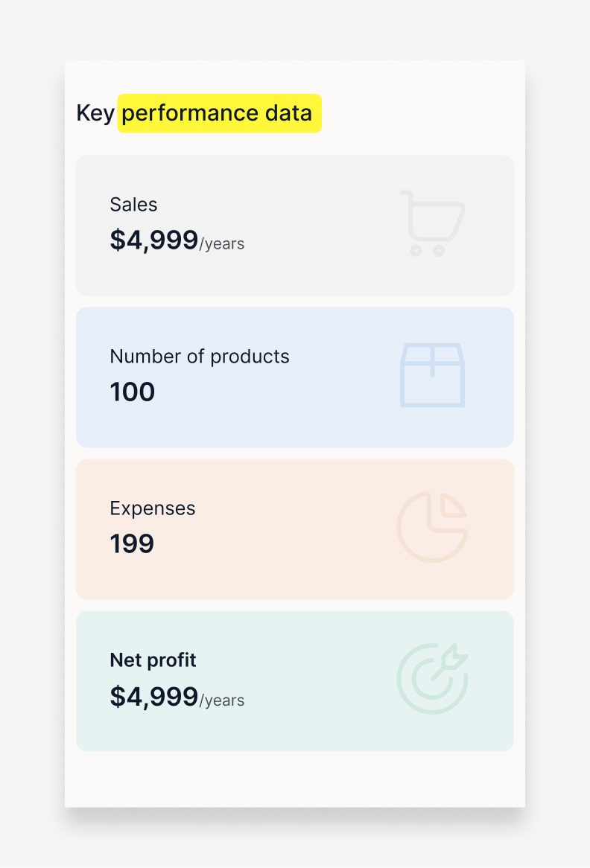Click the expenses pie chart icon
This screenshot has height=868, width=590.
[432, 526]
